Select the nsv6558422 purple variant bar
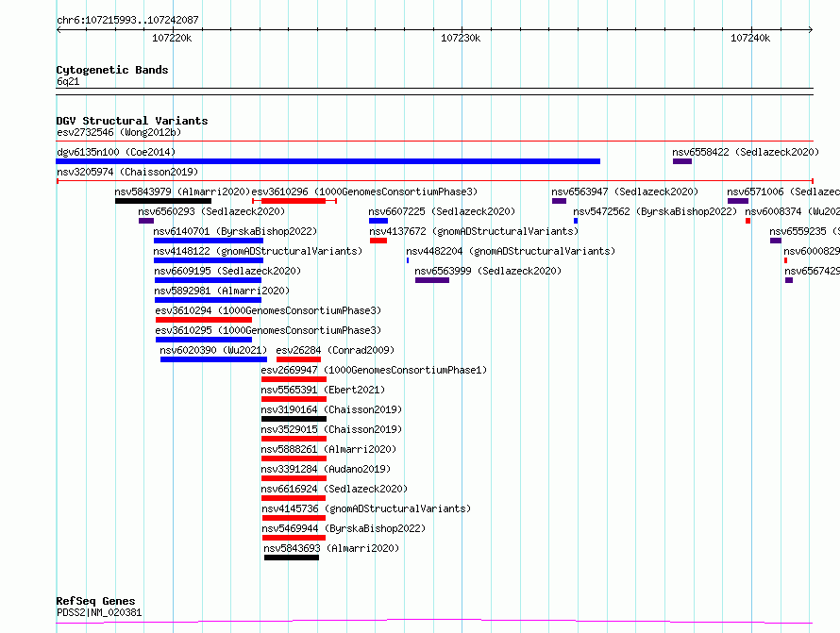The height and width of the screenshot is (633, 840). coord(682,161)
